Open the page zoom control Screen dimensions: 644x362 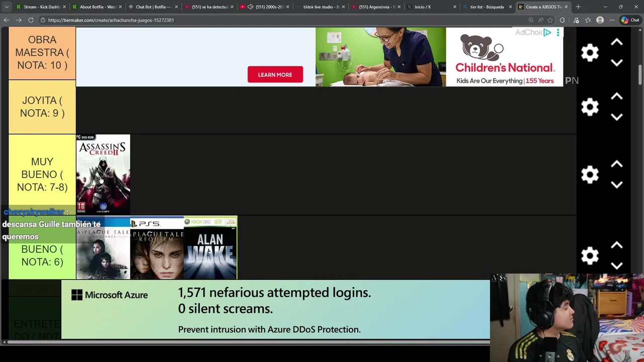(531, 20)
